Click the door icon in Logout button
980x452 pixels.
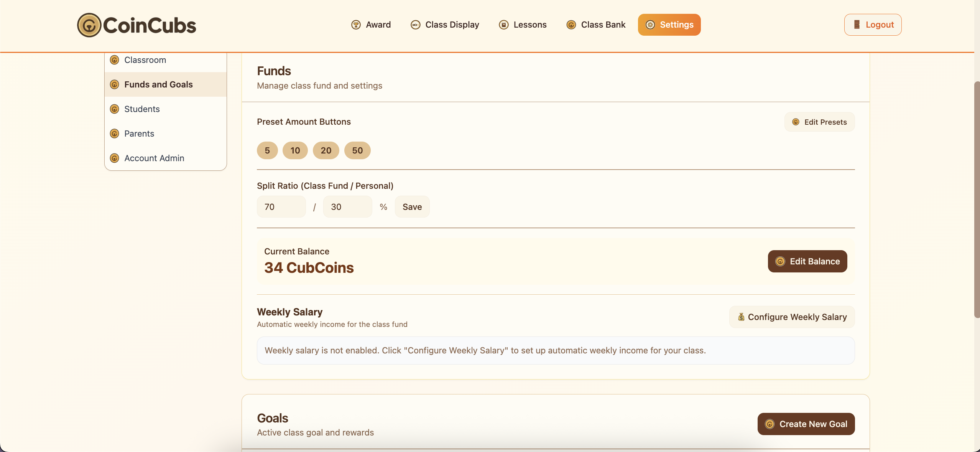(x=857, y=25)
